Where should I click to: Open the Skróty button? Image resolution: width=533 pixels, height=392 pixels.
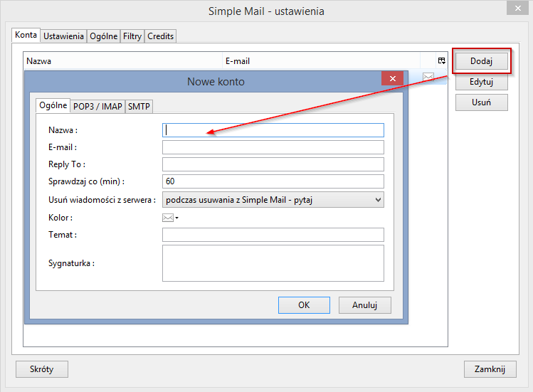point(42,369)
